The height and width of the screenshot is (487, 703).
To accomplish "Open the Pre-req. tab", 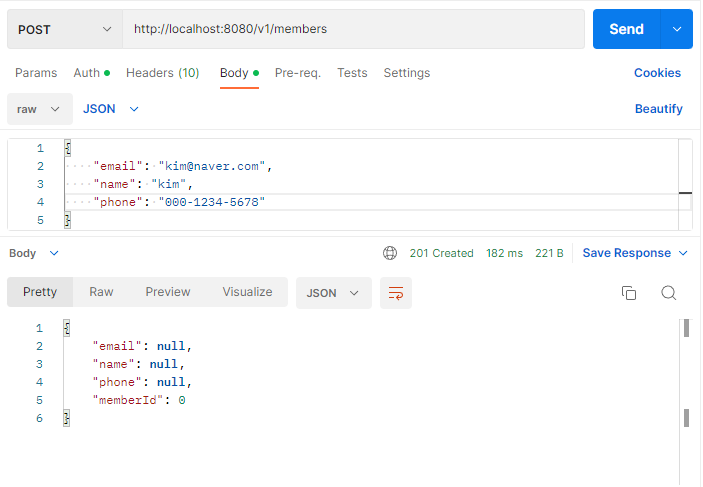I will 298,73.
